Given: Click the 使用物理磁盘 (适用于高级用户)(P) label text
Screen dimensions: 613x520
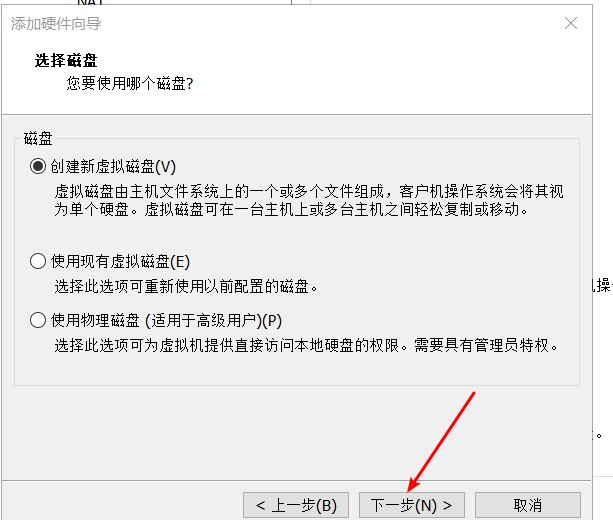Looking at the screenshot, I should [x=166, y=320].
